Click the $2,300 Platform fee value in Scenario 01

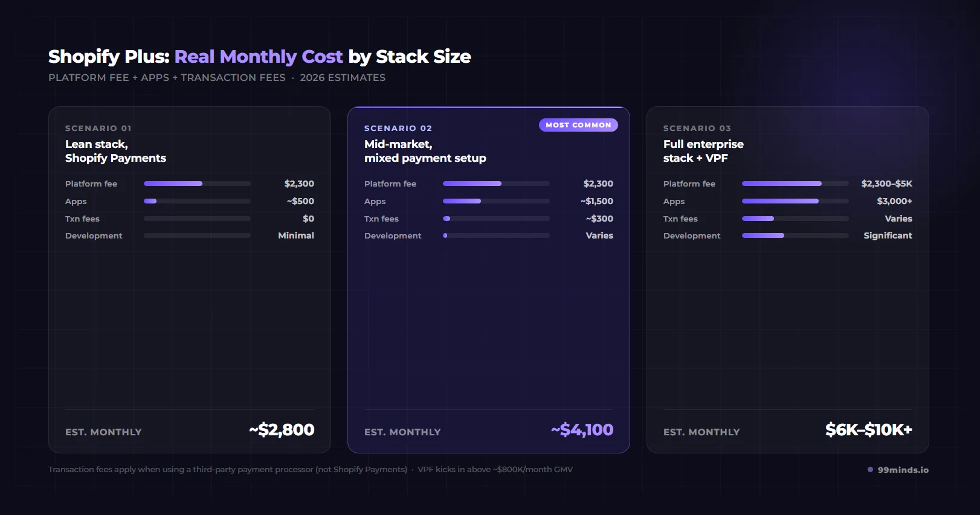299,184
